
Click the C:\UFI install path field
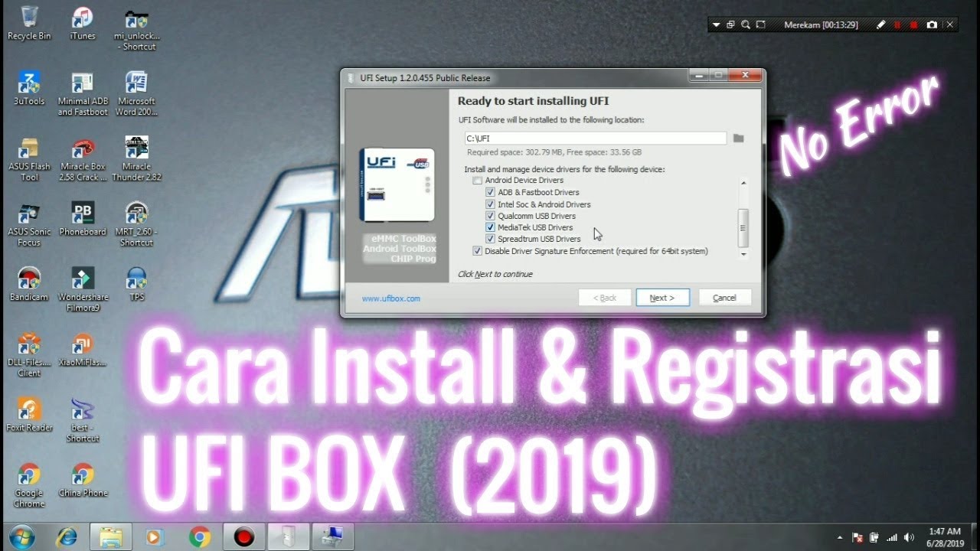point(595,139)
